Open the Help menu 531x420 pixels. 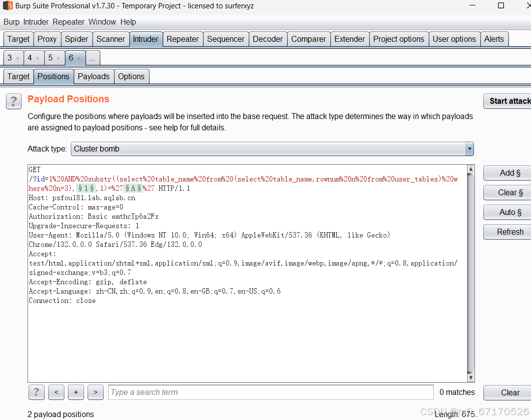pos(128,22)
